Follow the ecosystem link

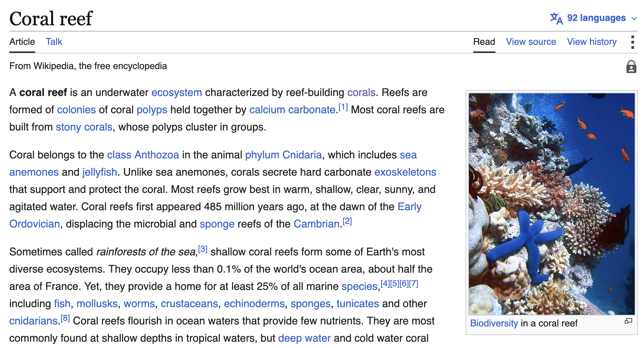coord(177,92)
